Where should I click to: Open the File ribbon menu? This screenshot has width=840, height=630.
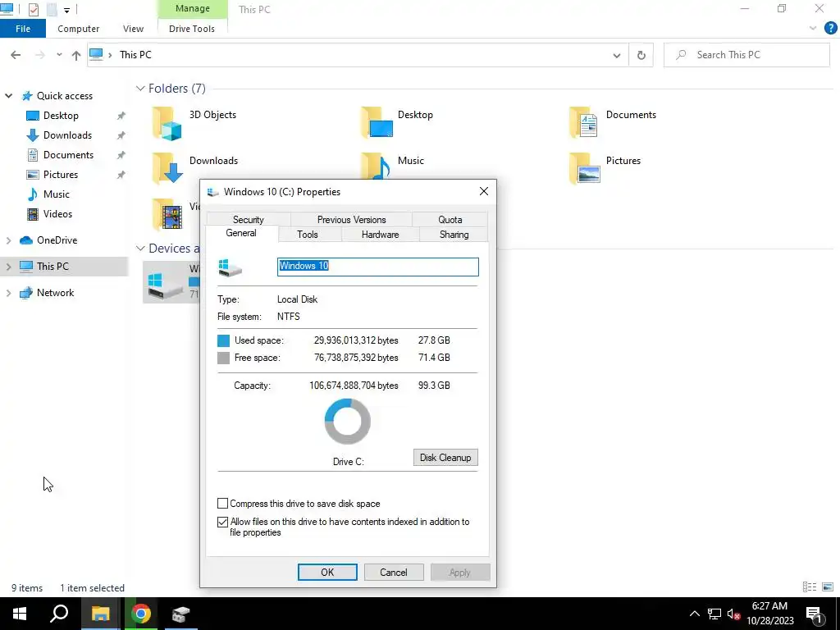click(23, 29)
